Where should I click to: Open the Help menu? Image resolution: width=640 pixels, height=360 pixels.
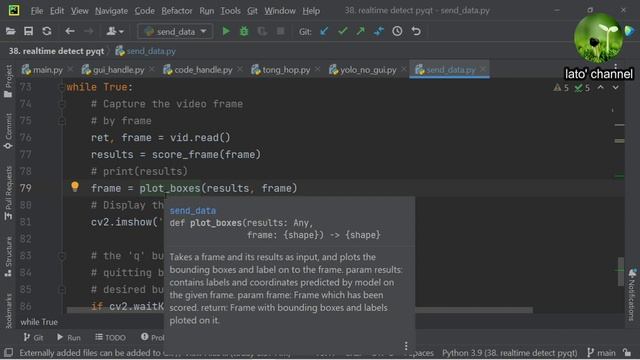tap(311, 11)
